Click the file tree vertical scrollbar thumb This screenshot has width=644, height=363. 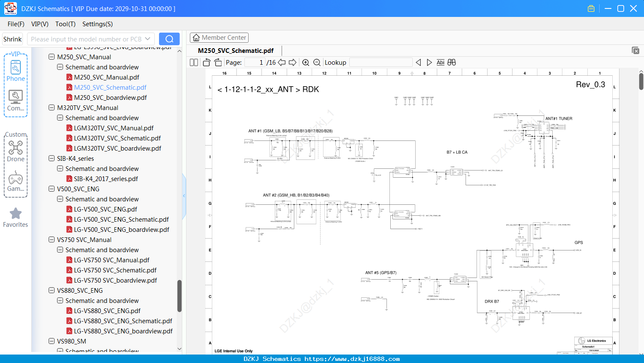179,296
